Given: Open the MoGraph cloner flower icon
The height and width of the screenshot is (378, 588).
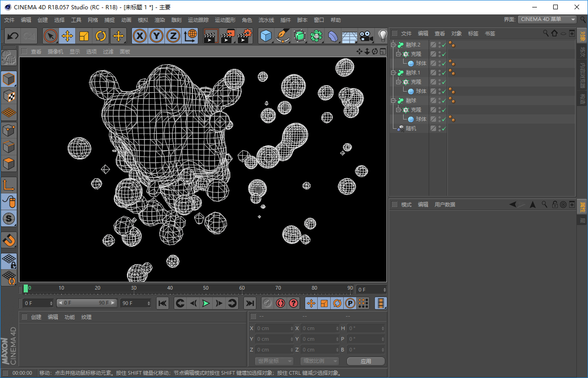Looking at the screenshot, I should [x=316, y=36].
